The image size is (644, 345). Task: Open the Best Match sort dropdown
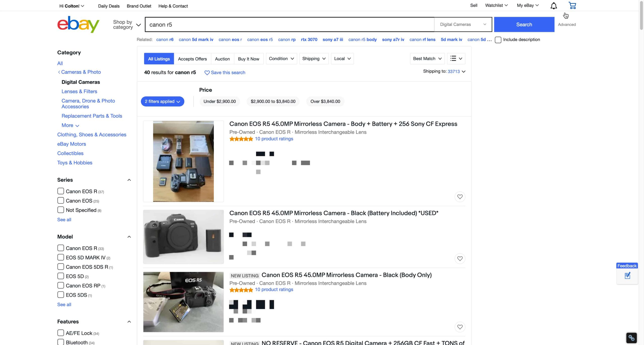pos(427,59)
